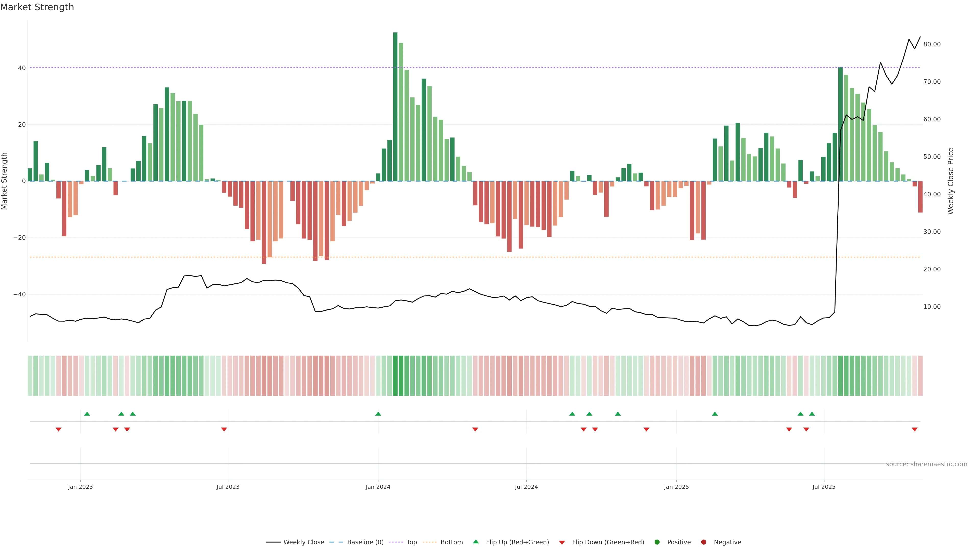Click the green Flip Up legend triangle
Screen dimensions: 980x551
(475, 542)
